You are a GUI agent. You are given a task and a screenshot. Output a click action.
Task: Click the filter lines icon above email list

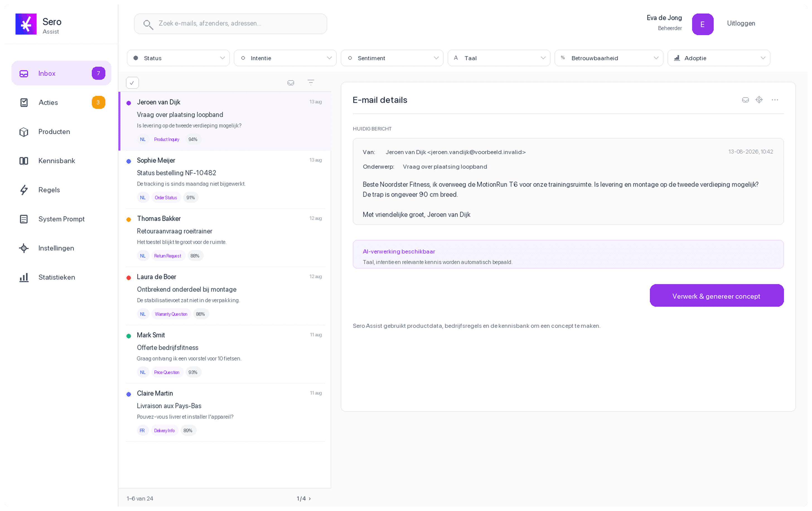click(311, 82)
